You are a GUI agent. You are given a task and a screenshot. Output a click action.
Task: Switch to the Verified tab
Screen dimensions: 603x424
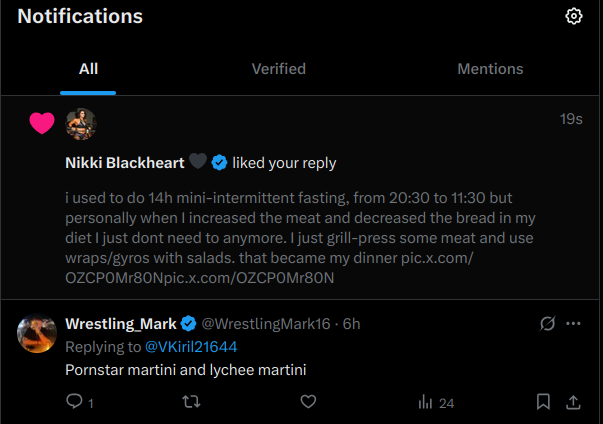point(278,69)
